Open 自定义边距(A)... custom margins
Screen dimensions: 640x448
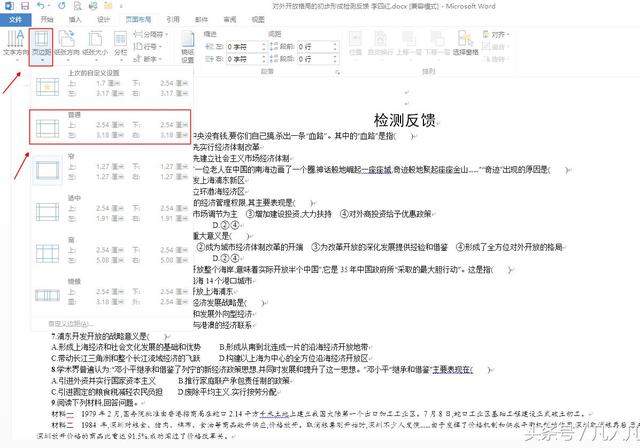(x=70, y=324)
